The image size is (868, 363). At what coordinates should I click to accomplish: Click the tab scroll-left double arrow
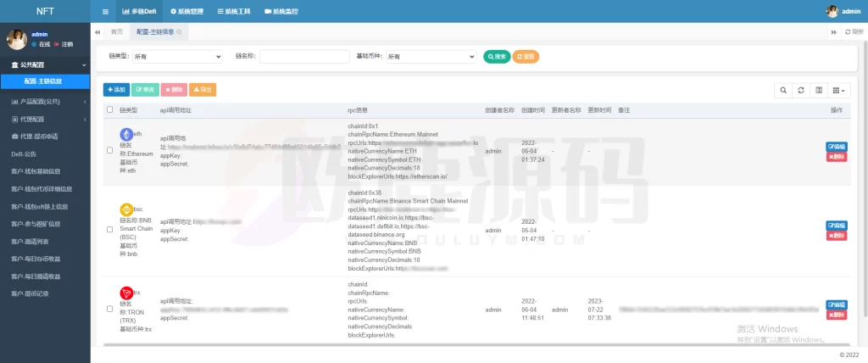click(x=97, y=32)
